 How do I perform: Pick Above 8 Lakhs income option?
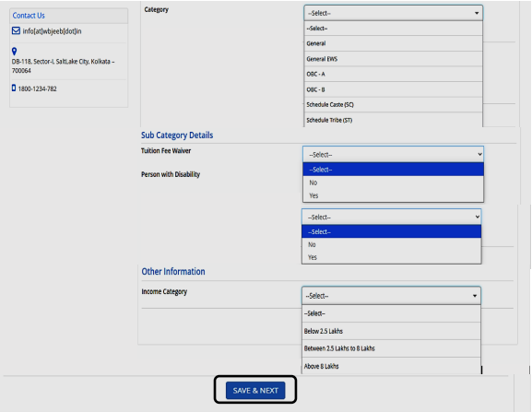click(391, 366)
